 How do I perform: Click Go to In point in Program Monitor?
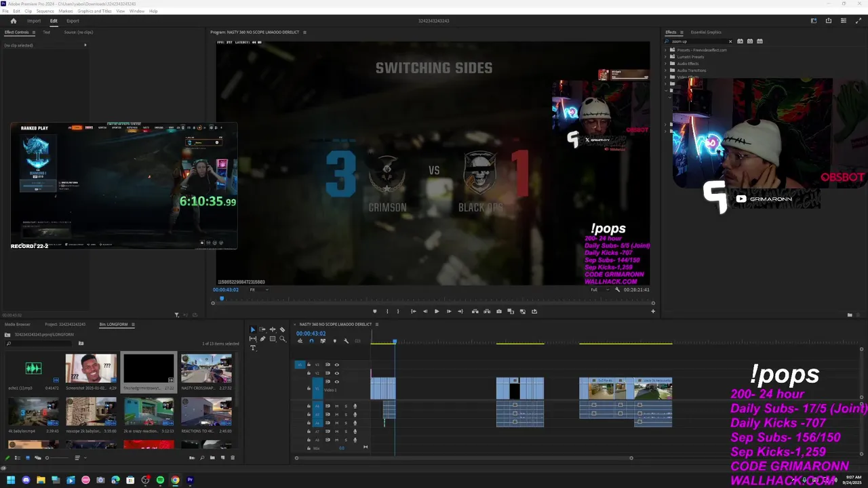click(413, 311)
